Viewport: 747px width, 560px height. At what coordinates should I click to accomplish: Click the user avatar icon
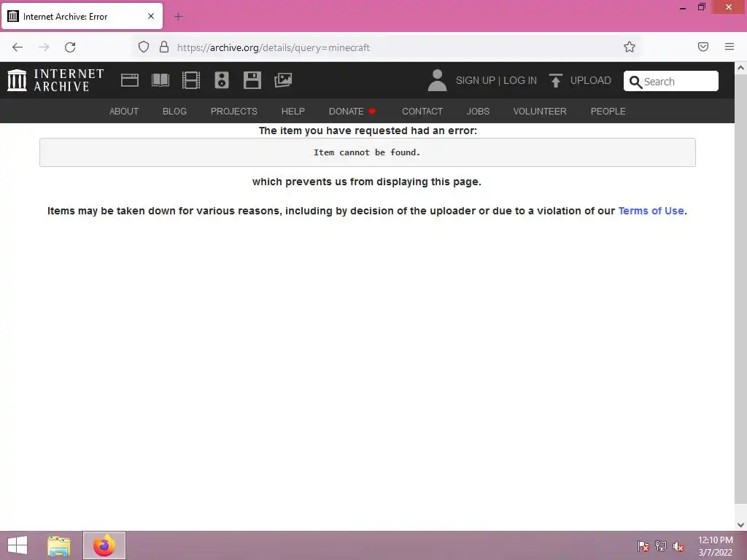coord(437,80)
